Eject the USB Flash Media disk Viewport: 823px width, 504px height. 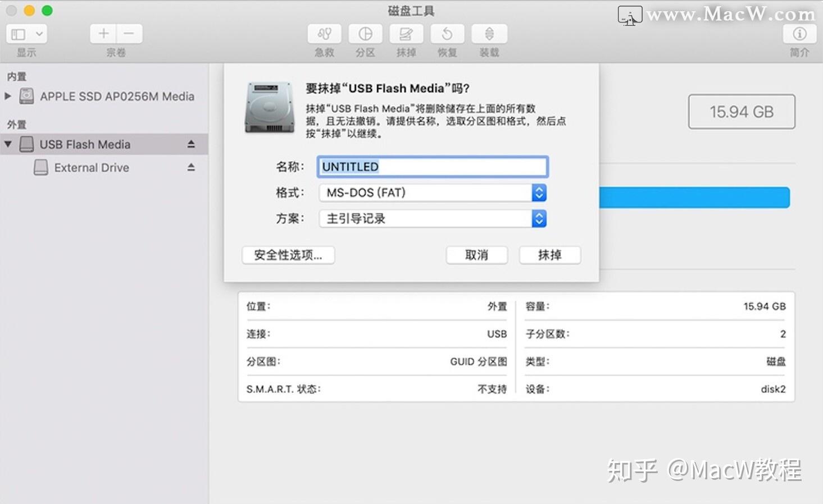[191, 144]
